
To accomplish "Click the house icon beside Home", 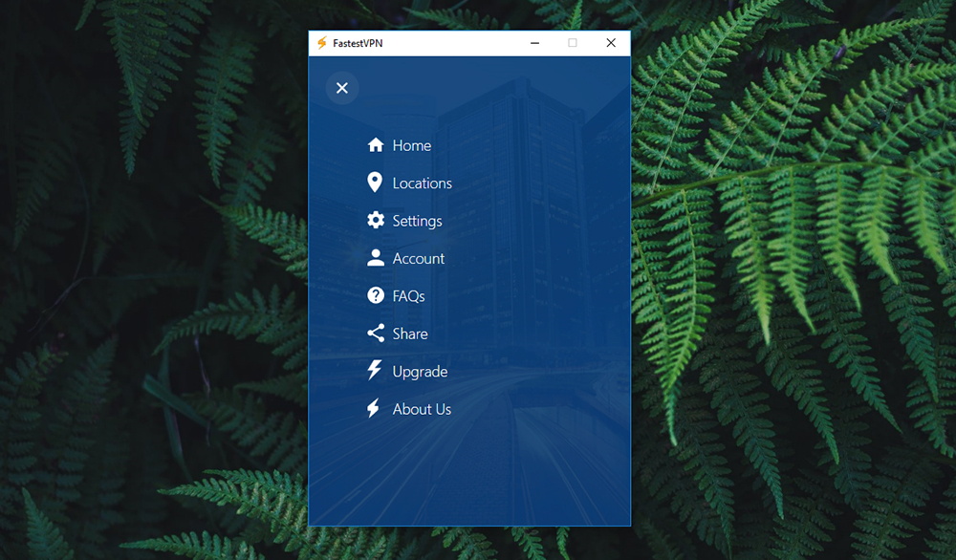I will coord(376,145).
